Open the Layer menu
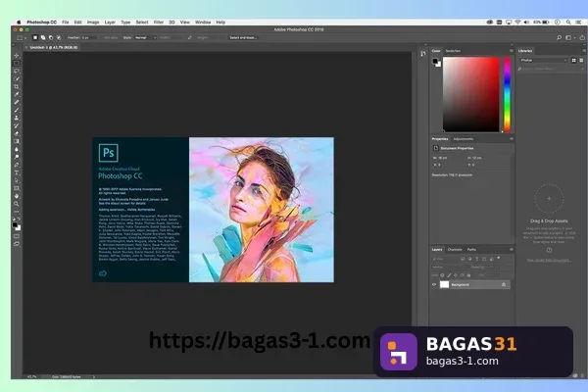Viewport: 588px width, 392px height. tap(110, 23)
